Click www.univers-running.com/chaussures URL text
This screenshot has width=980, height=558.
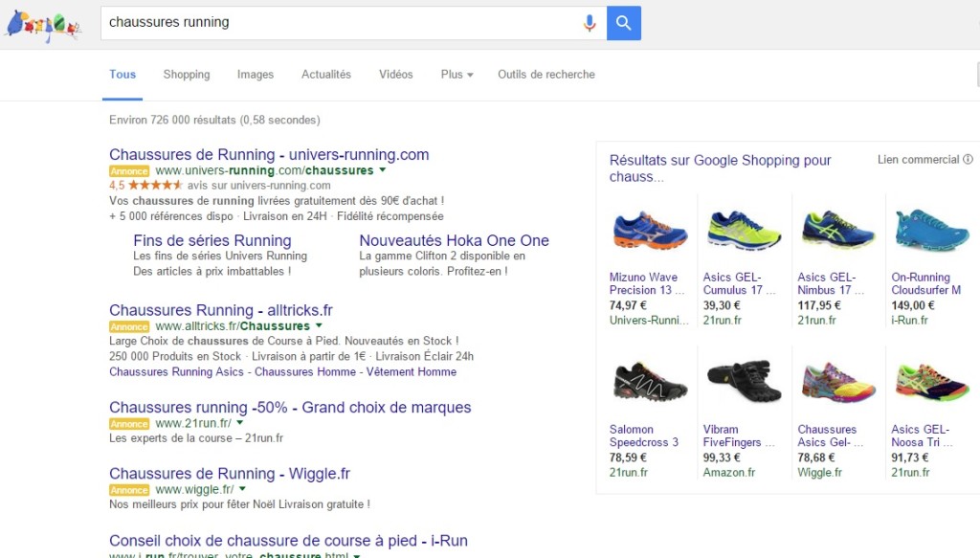tap(264, 170)
